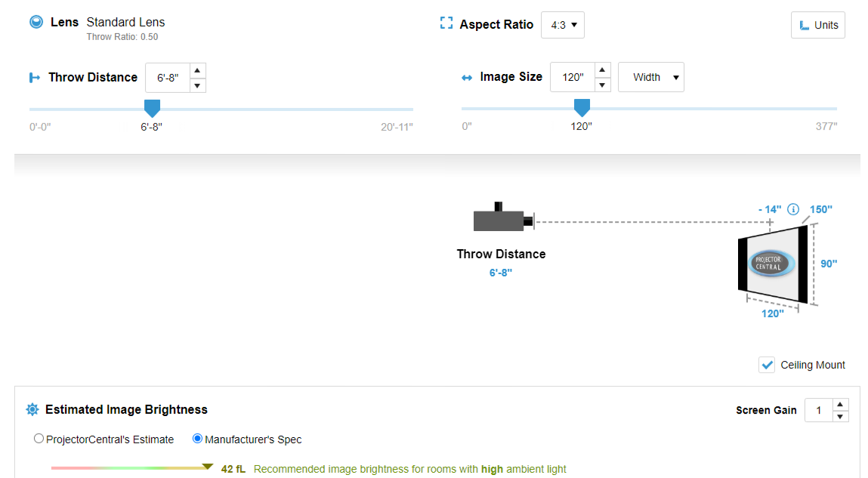Click the Estimated Image Brightness sun icon
Image resolution: width=868 pixels, height=478 pixels.
click(32, 409)
